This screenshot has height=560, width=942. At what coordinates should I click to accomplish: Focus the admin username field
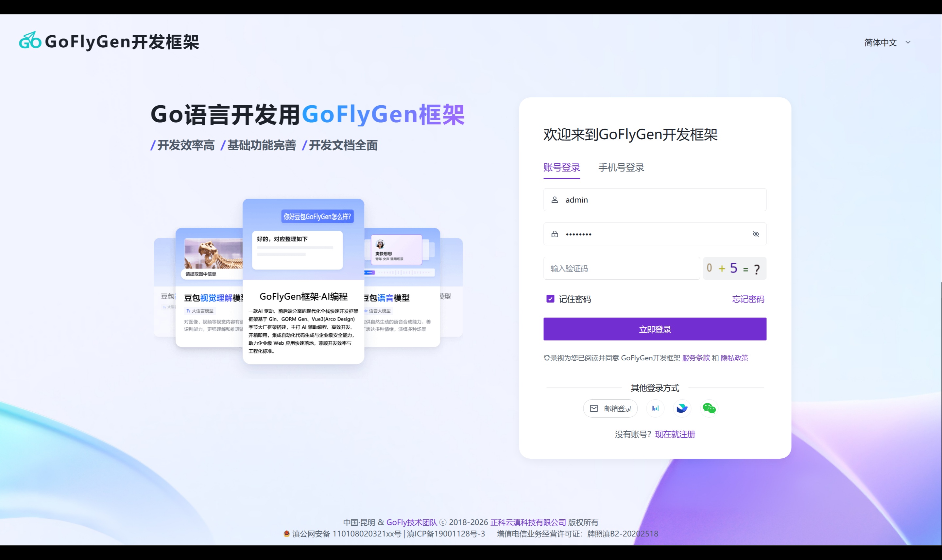tap(655, 200)
